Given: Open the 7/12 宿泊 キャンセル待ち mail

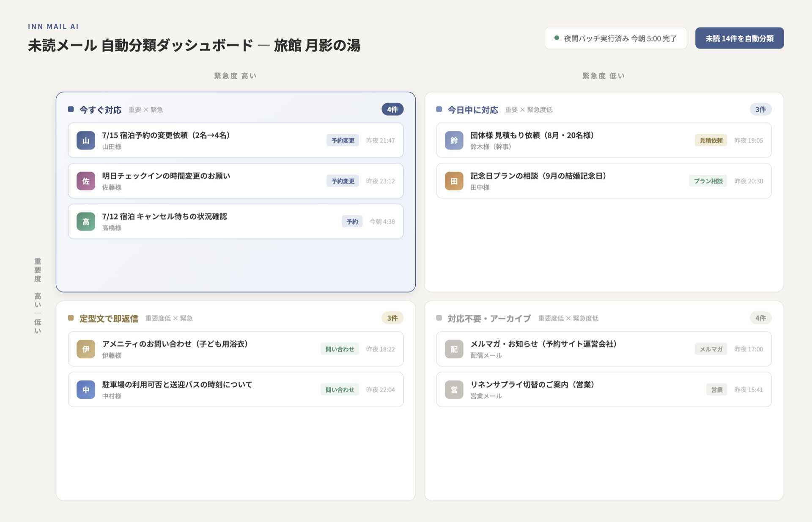Looking at the screenshot, I should [x=236, y=222].
